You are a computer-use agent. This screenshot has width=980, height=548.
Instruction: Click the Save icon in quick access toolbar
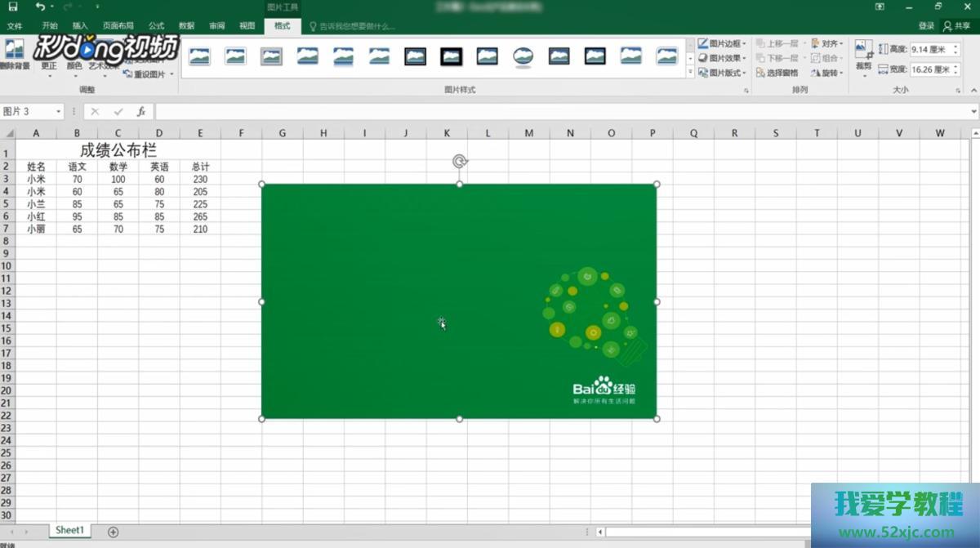point(12,7)
